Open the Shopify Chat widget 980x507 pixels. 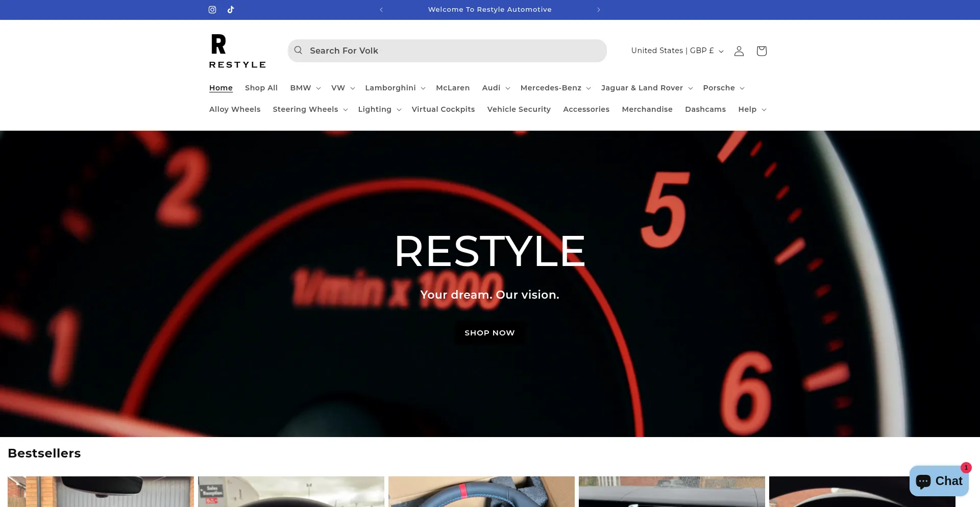[938, 480]
